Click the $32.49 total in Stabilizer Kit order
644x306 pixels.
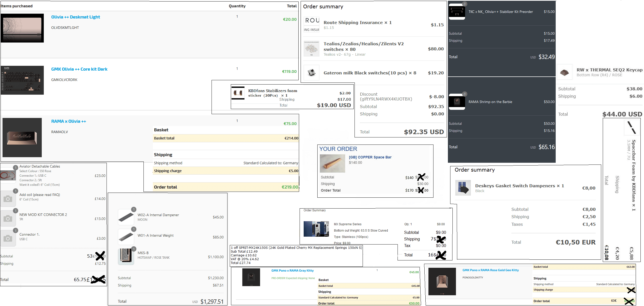click(547, 57)
